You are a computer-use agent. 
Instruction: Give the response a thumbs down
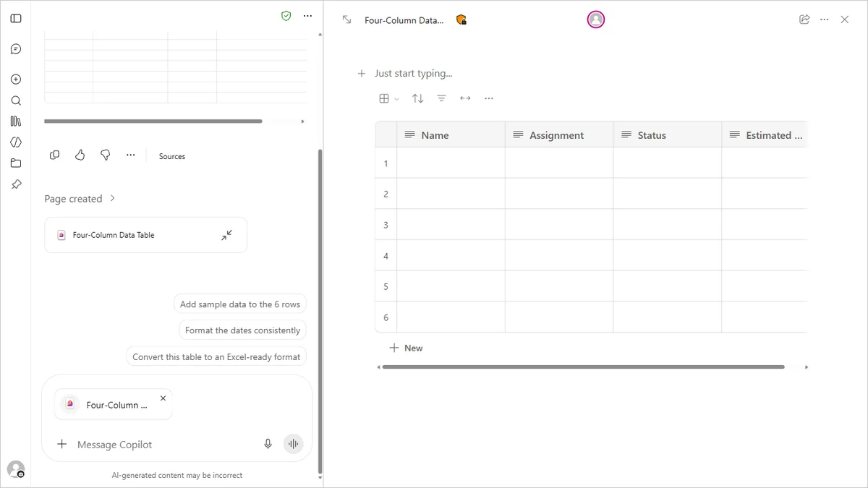pos(105,155)
